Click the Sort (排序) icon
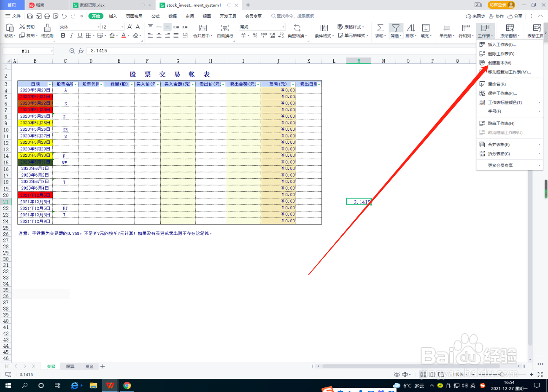548x392 pixels. point(411,28)
